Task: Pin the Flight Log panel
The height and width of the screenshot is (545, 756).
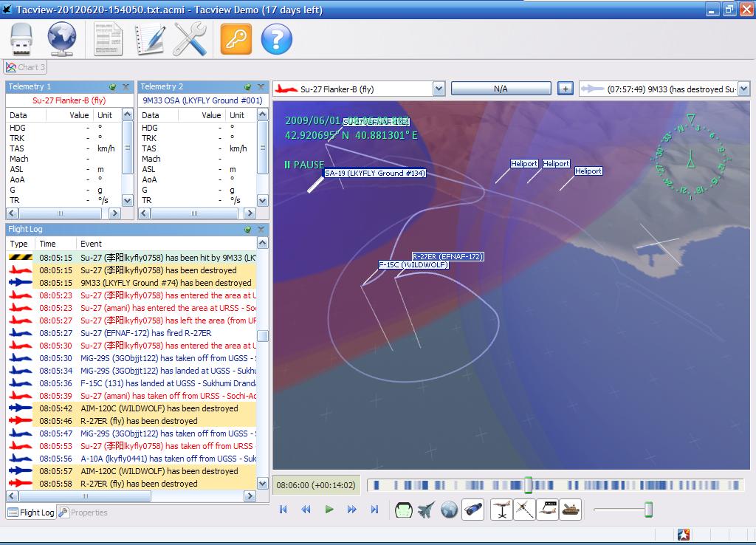Action: 247,230
